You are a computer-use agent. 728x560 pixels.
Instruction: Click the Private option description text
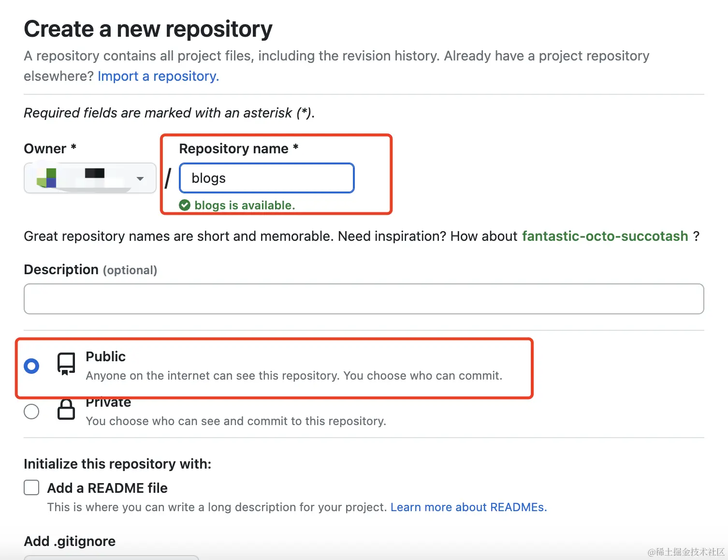[236, 421]
